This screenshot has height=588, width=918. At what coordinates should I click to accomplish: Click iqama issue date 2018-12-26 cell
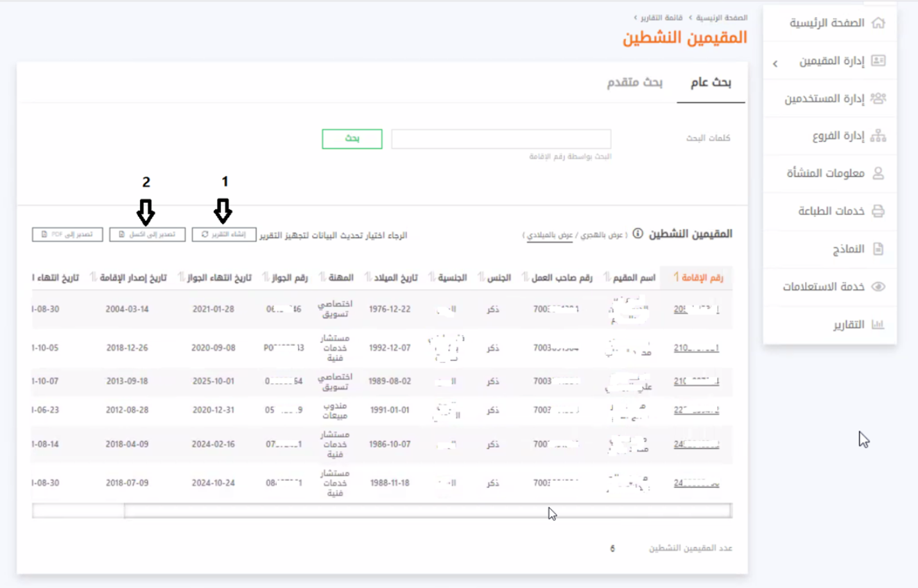click(x=127, y=348)
